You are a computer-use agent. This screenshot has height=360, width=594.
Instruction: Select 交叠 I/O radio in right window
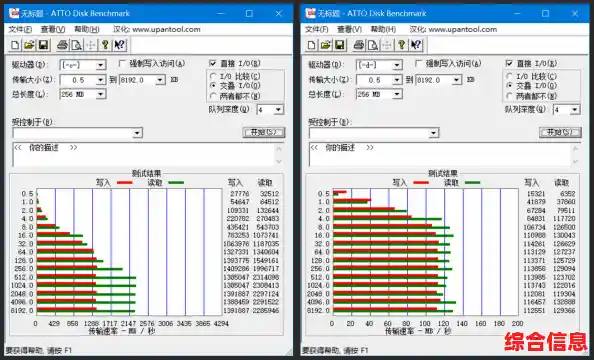(x=510, y=86)
